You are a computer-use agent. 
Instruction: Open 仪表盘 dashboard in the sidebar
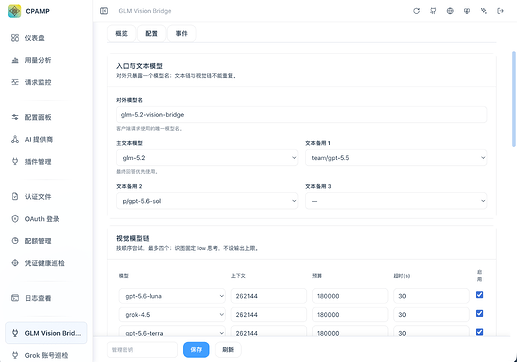[x=46, y=38]
